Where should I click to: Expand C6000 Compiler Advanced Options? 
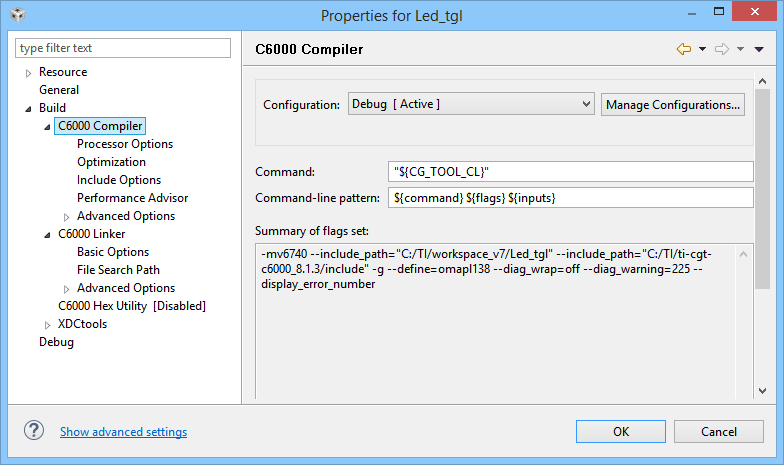point(66,216)
